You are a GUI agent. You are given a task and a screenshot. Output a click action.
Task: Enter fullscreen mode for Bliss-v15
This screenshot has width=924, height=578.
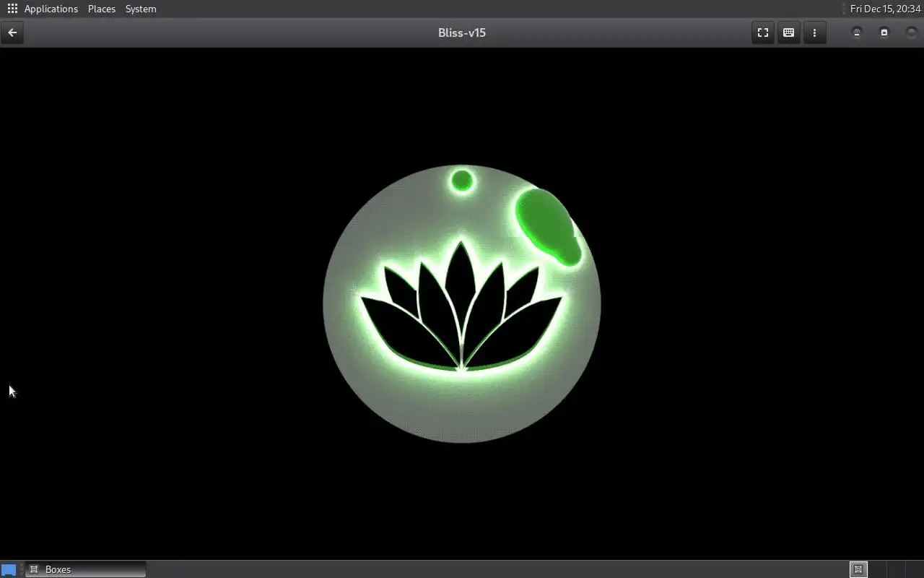[762, 33]
